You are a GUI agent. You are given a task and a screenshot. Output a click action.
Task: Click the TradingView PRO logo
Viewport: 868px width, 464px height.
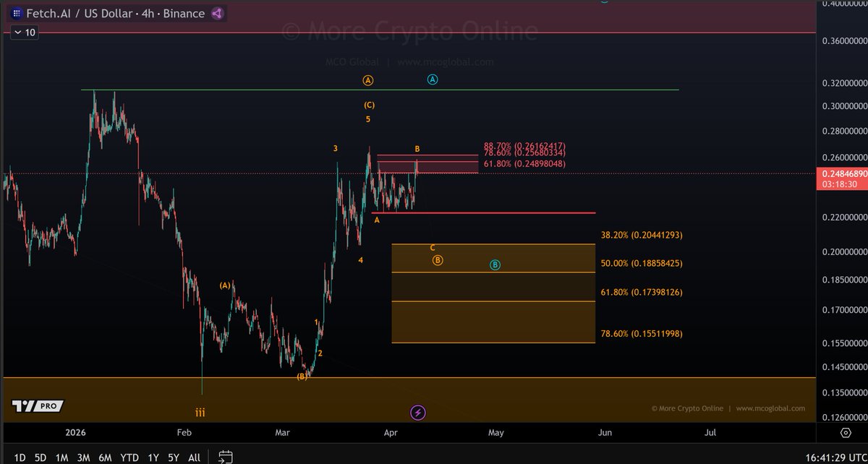[x=38, y=406]
